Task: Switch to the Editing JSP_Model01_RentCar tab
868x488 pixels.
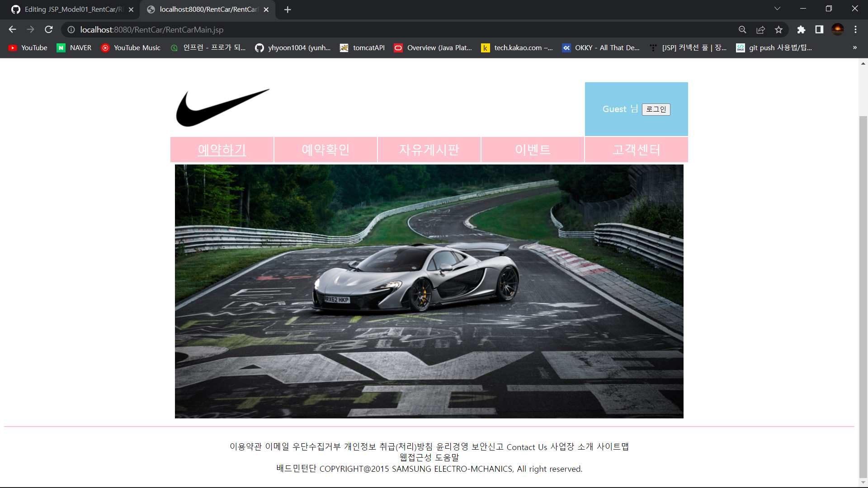Action: coord(68,9)
